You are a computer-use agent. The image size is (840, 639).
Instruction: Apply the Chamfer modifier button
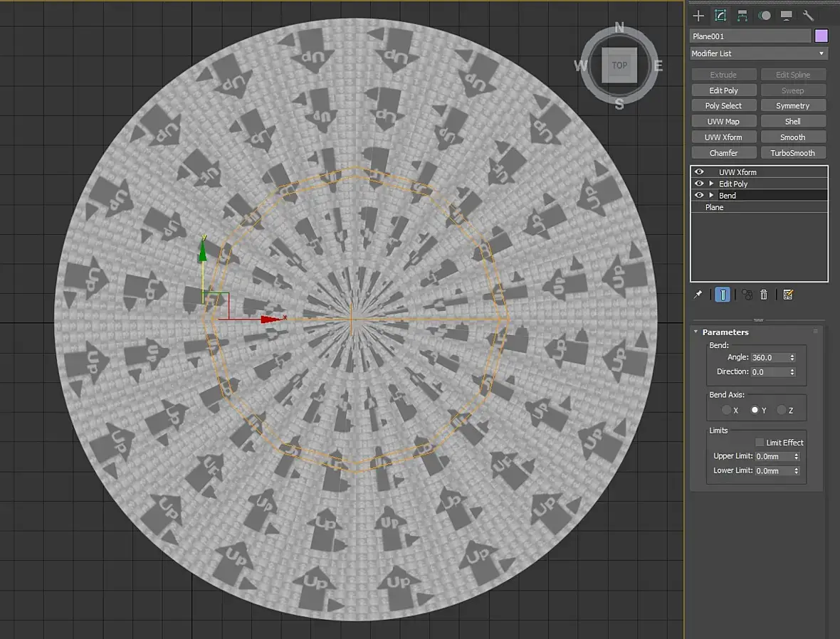tap(724, 153)
